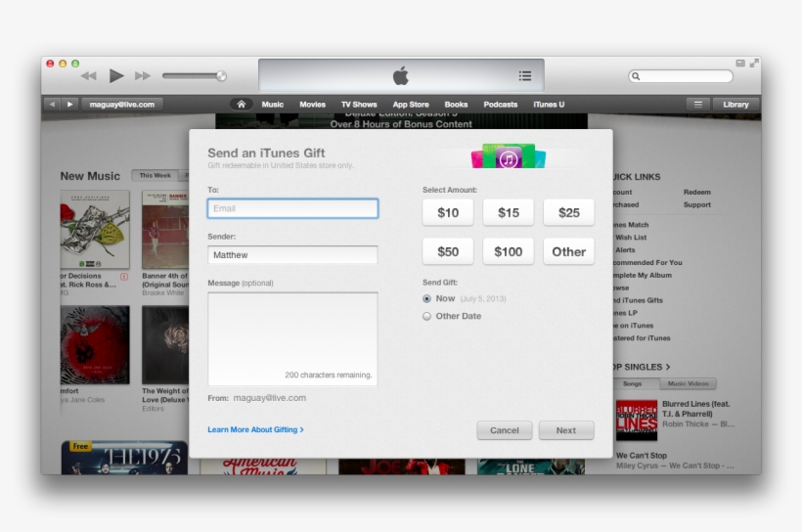Open the free The 1975 banner
Image resolution: width=802 pixels, height=532 pixels.
click(124, 458)
